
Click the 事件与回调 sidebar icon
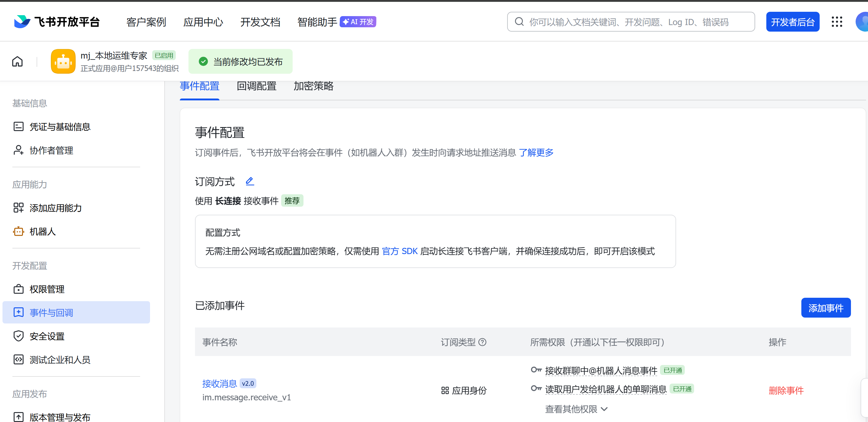click(x=19, y=313)
